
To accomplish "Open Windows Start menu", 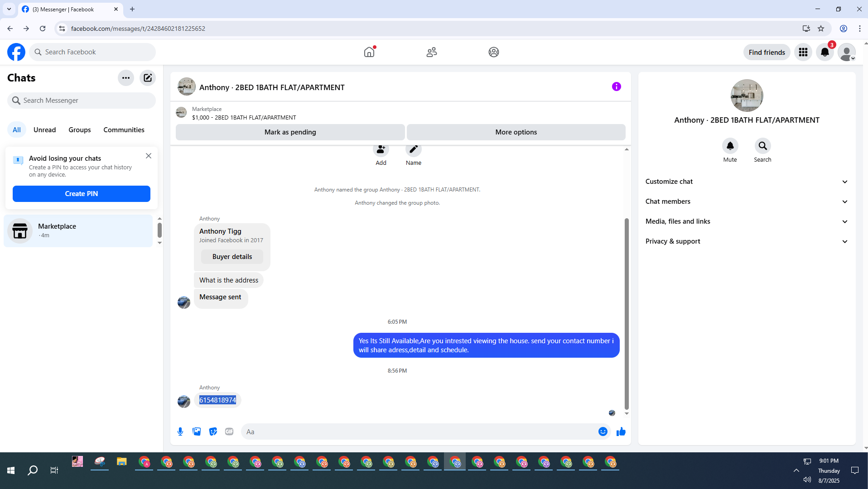I will (x=11, y=470).
